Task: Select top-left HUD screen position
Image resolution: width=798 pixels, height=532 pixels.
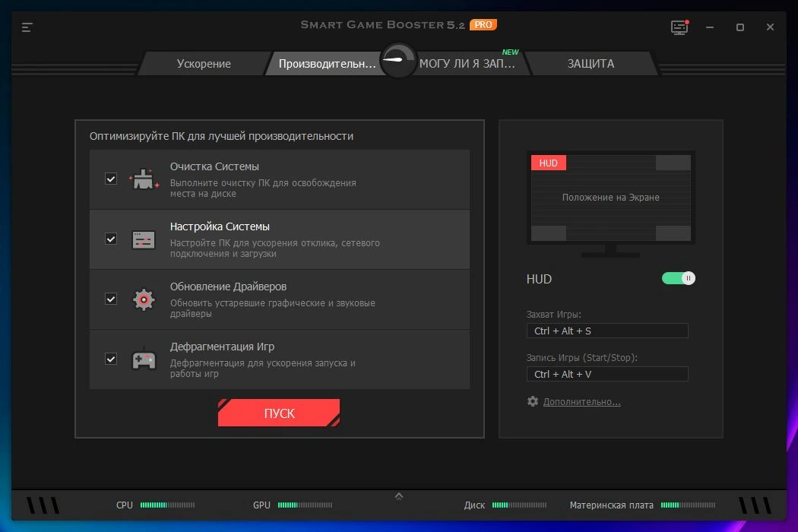Action: [549, 163]
